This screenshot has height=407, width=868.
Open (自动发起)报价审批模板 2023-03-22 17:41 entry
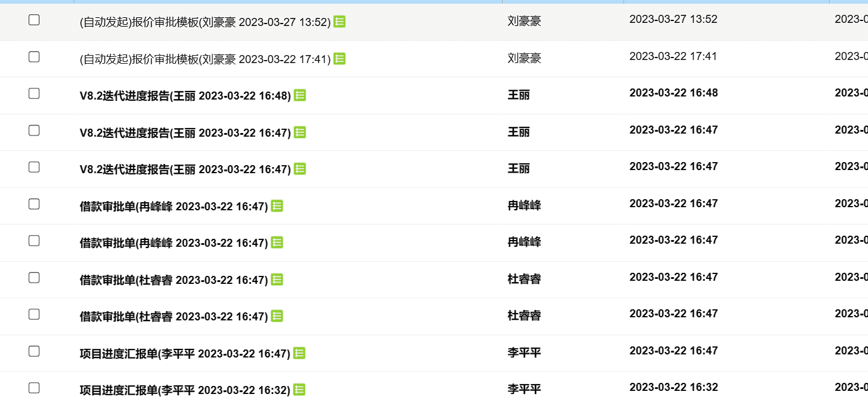[x=205, y=59]
